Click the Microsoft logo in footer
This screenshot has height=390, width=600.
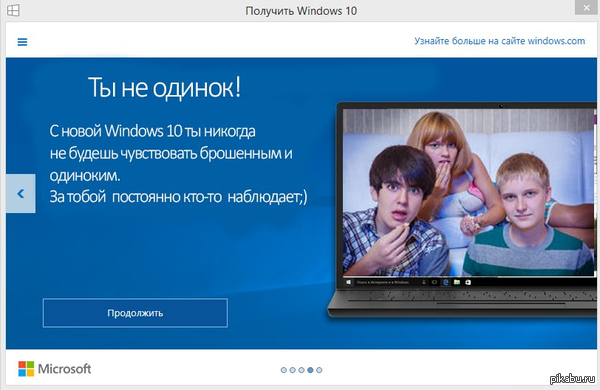[x=55, y=369]
